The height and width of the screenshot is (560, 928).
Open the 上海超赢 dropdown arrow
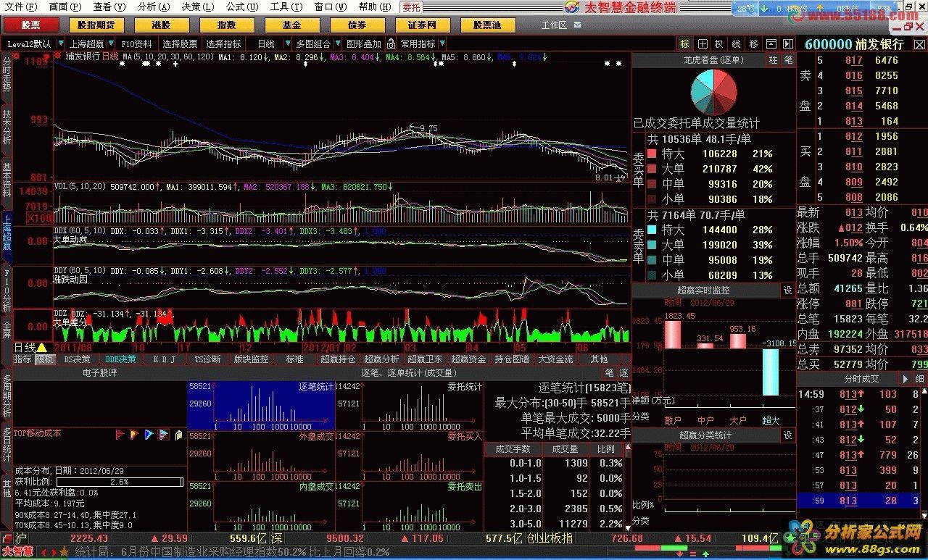111,44
